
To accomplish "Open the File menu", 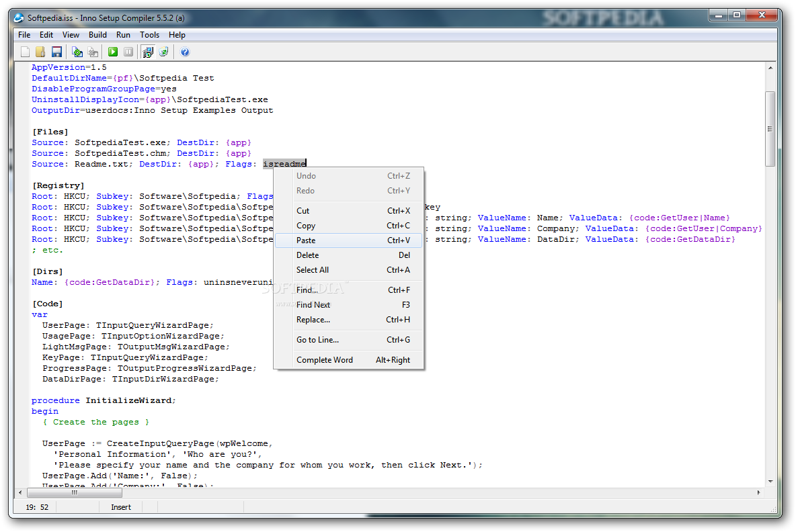I will pyautogui.click(x=24, y=34).
